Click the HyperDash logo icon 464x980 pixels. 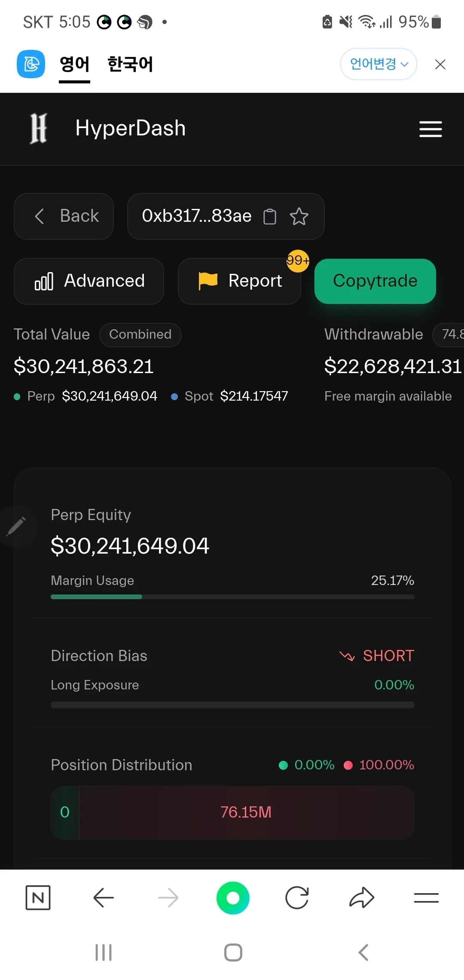(39, 128)
